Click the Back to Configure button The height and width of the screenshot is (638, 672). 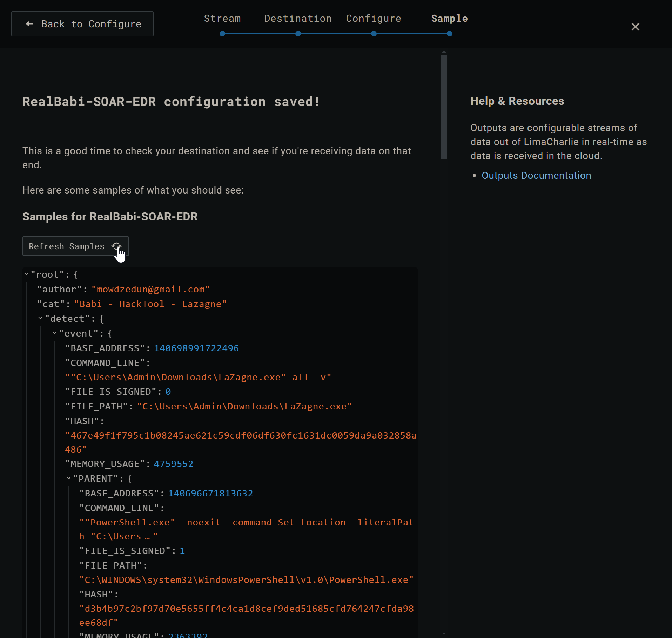tap(82, 24)
